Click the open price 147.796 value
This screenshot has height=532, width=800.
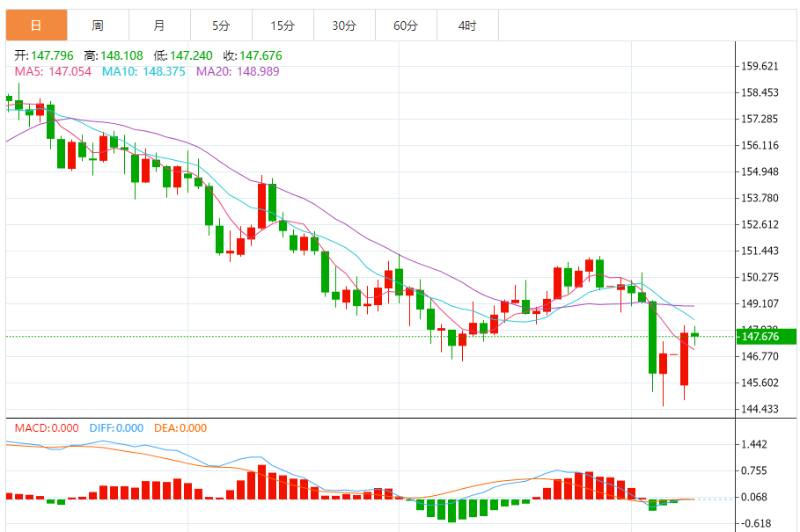tap(52, 55)
